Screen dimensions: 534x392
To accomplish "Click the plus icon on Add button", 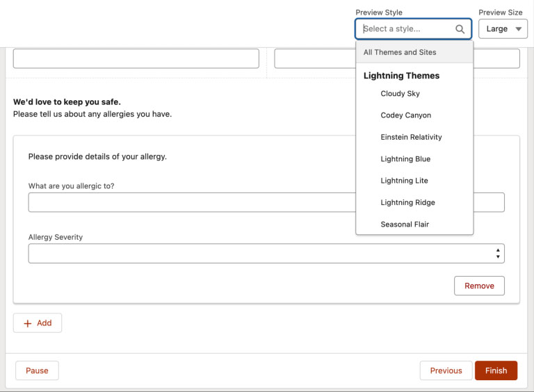I will (28, 323).
